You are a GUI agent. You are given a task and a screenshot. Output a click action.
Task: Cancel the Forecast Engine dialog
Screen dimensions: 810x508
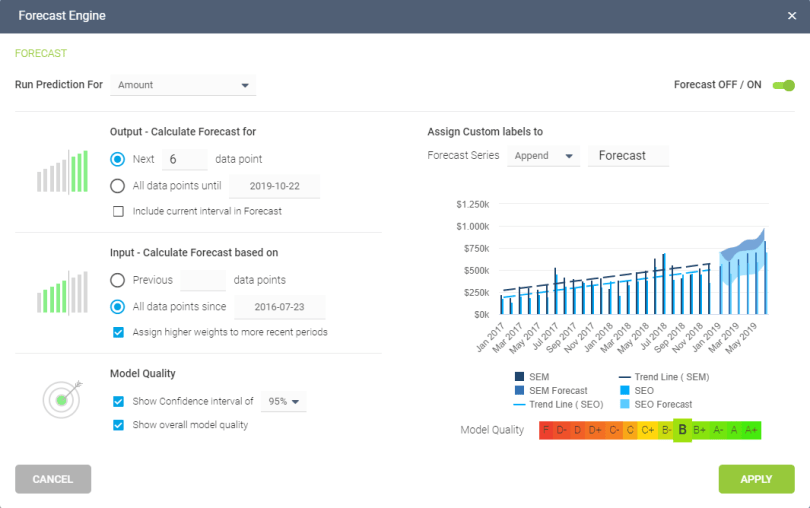[x=53, y=479]
